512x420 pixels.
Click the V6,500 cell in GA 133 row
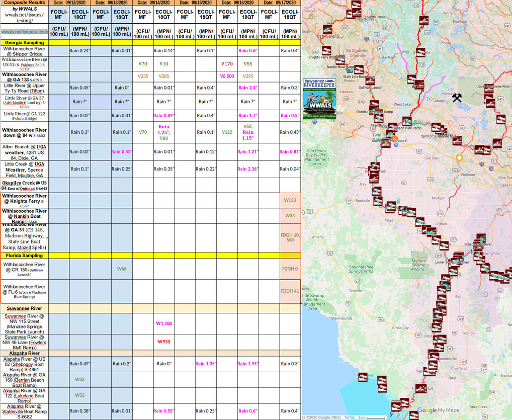tap(227, 76)
